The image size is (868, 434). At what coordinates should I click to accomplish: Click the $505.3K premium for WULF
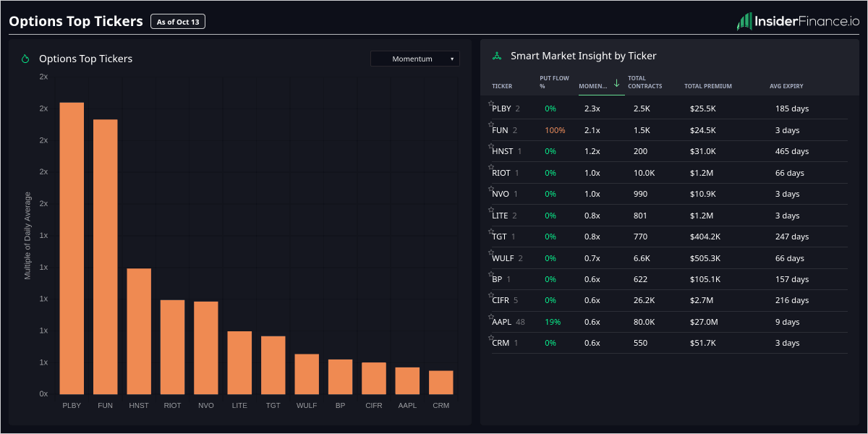(x=706, y=258)
